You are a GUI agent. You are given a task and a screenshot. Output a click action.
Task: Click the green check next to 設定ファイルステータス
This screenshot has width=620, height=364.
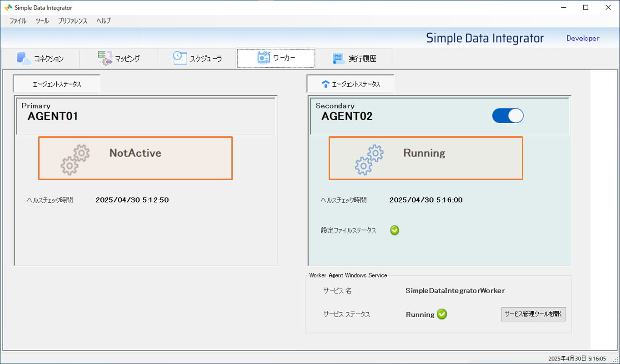[395, 230]
